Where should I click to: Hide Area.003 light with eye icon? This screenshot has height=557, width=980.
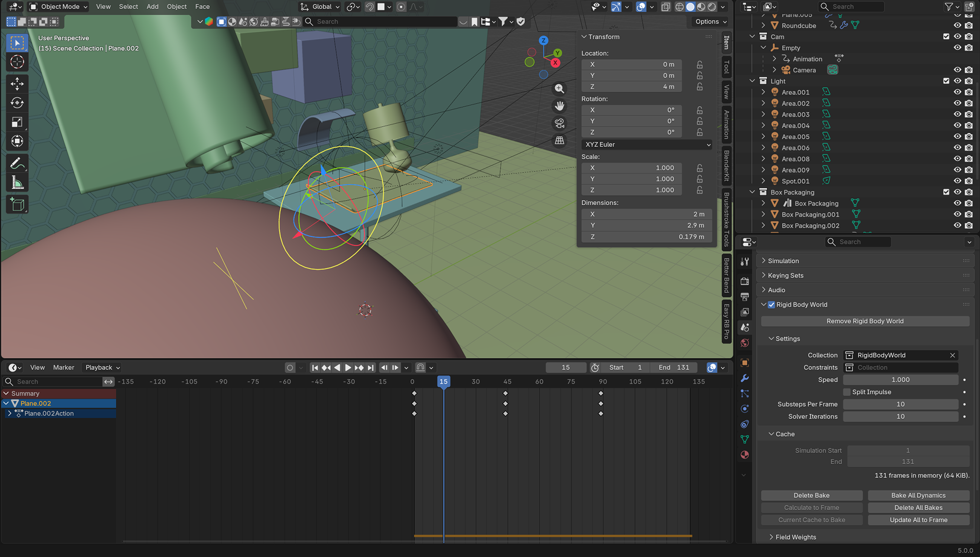957,114
